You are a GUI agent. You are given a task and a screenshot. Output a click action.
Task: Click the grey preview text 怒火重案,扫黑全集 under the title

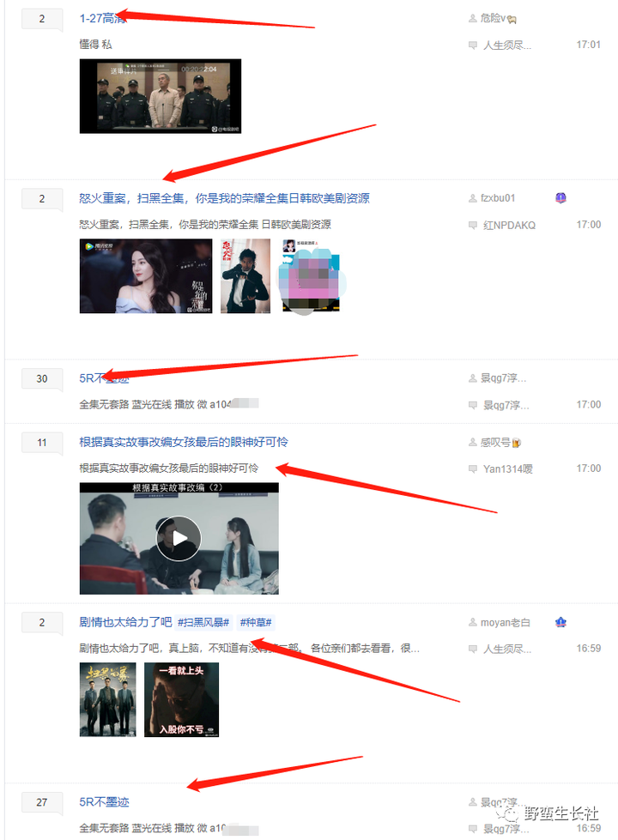(x=205, y=225)
